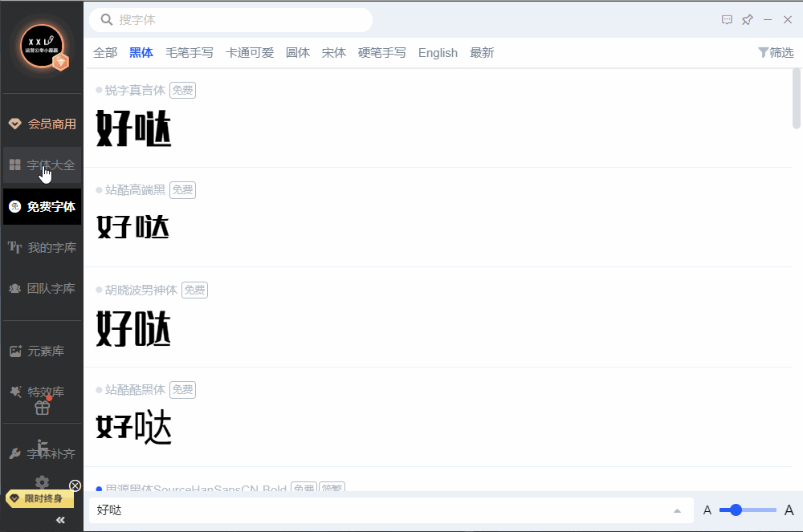The height and width of the screenshot is (532, 803).
Task: Open 字体补齐 in the sidebar
Action: (42, 453)
